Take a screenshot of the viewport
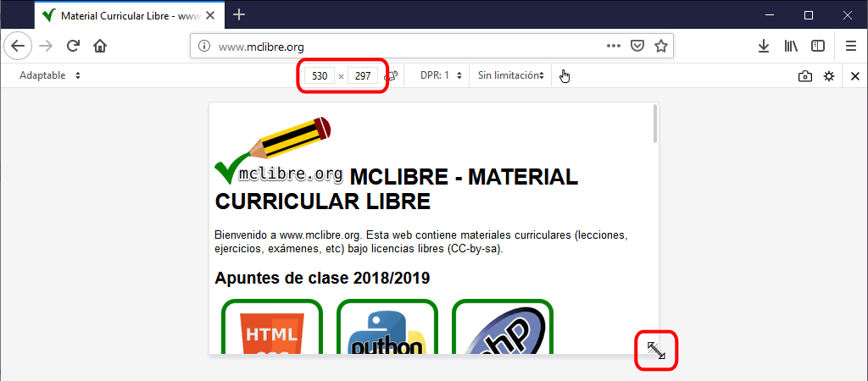868x381 pixels. click(805, 76)
